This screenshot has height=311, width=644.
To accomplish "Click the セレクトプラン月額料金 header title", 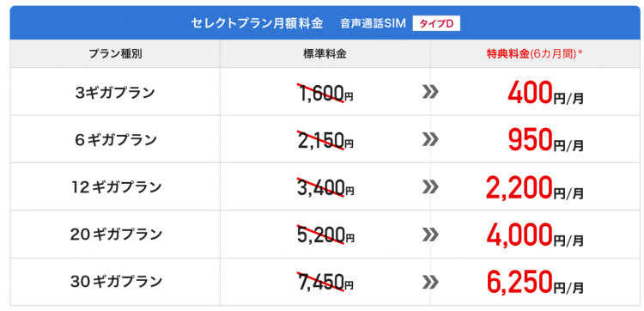I will [x=257, y=24].
